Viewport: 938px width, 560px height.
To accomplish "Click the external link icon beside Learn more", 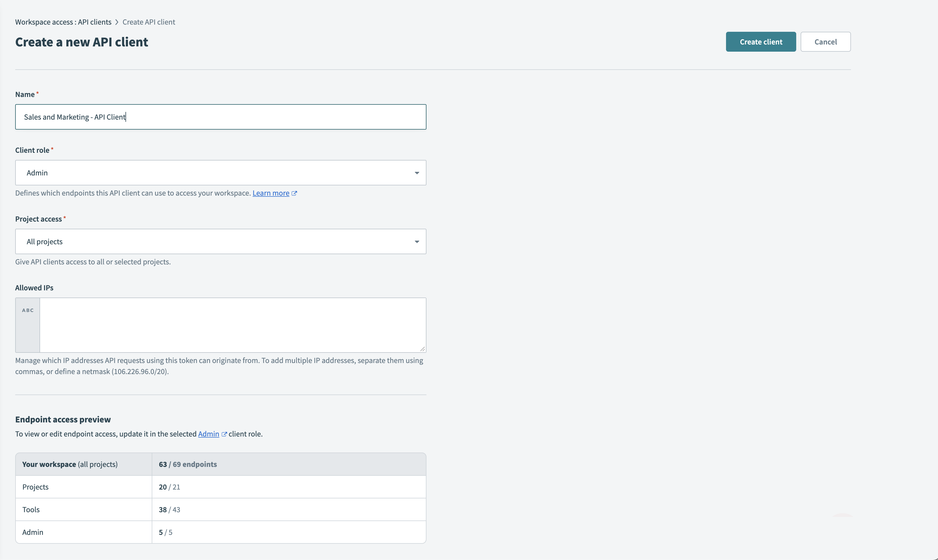I will (x=294, y=193).
